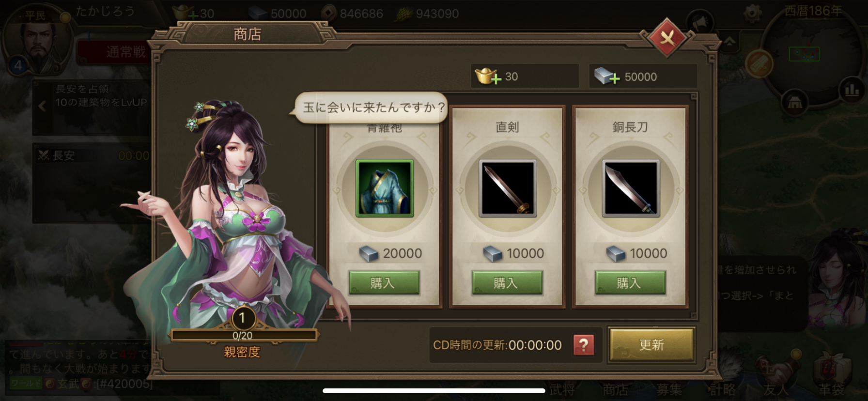The image size is (868, 401).
Task: Click the 親密度 progress bar
Action: pos(244,335)
